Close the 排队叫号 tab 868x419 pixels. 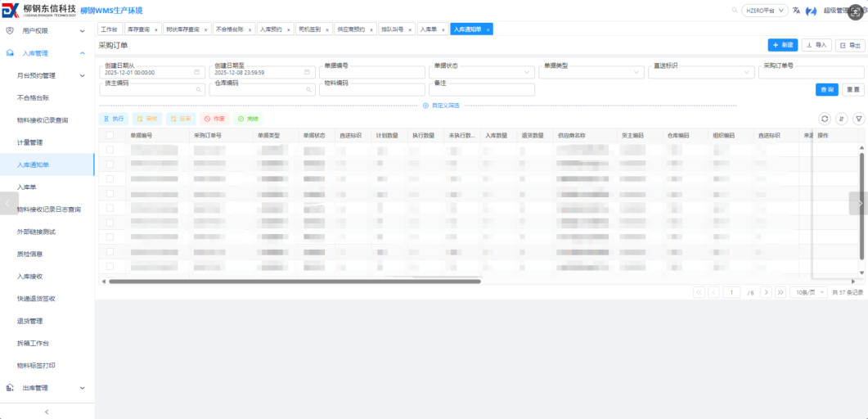coord(410,29)
